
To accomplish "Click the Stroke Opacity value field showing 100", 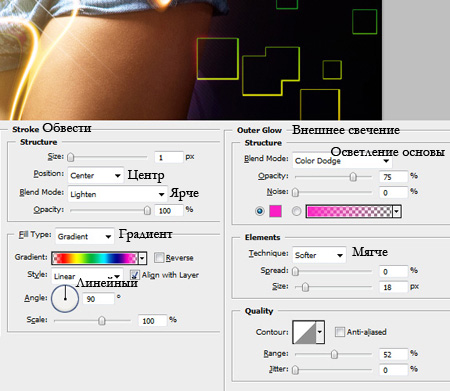I will pyautogui.click(x=169, y=210).
